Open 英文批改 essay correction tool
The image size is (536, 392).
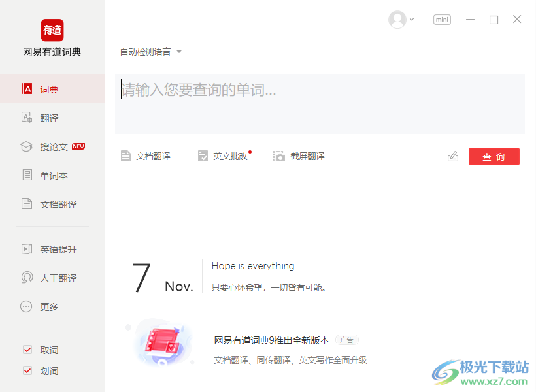pos(223,156)
